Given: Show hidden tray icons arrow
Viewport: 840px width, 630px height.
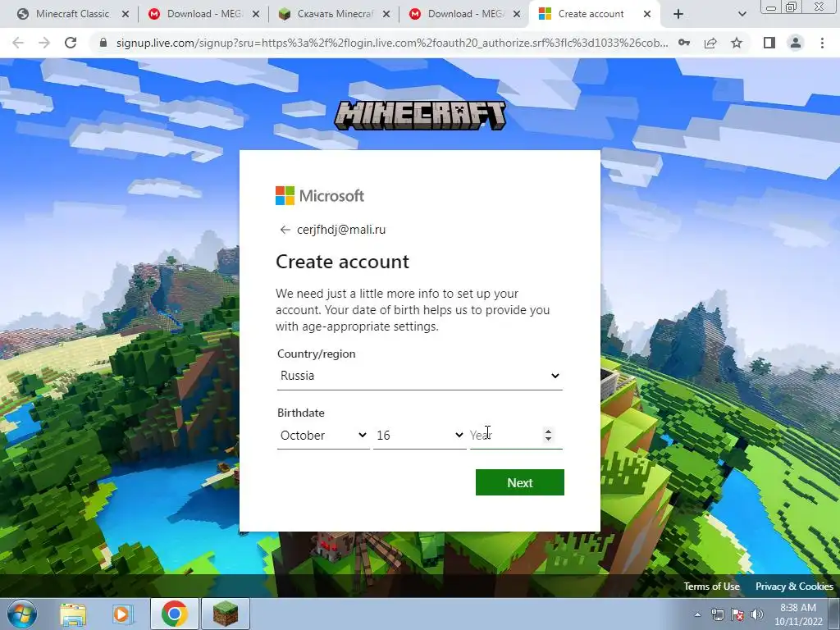Looking at the screenshot, I should point(697,614).
